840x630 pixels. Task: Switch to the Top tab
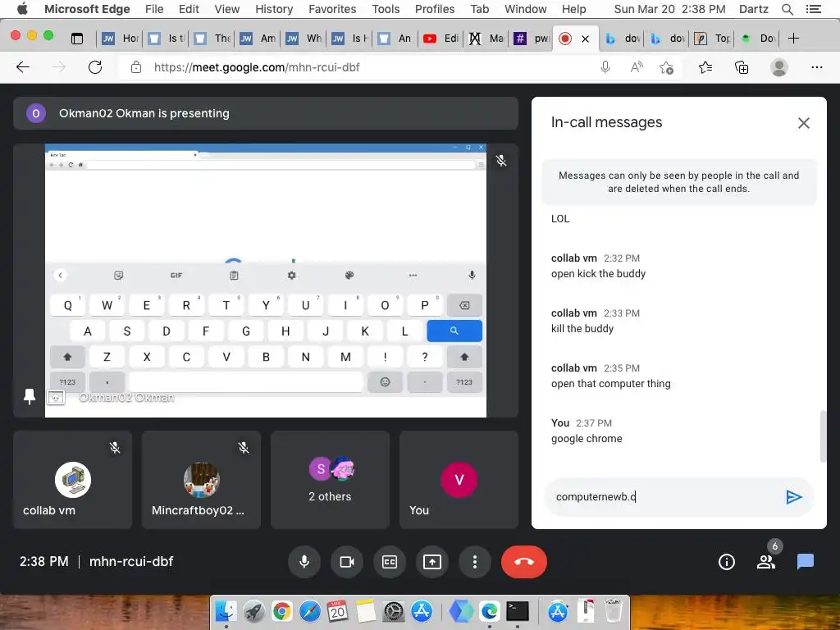713,38
